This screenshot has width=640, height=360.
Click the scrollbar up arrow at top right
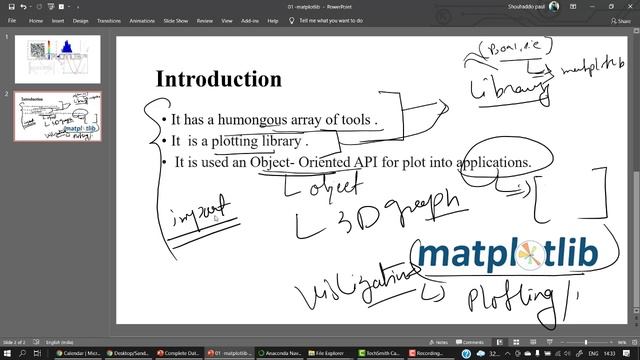coord(636,31)
